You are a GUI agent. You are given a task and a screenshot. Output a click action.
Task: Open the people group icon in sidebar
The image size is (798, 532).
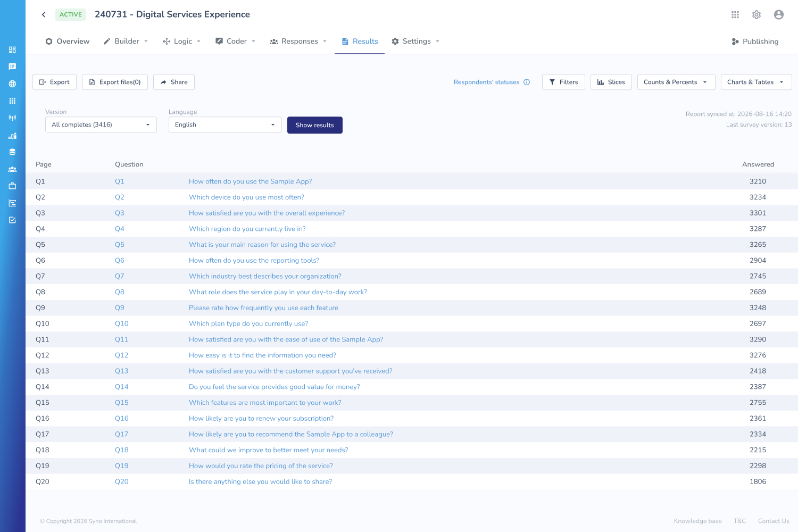coord(12,169)
